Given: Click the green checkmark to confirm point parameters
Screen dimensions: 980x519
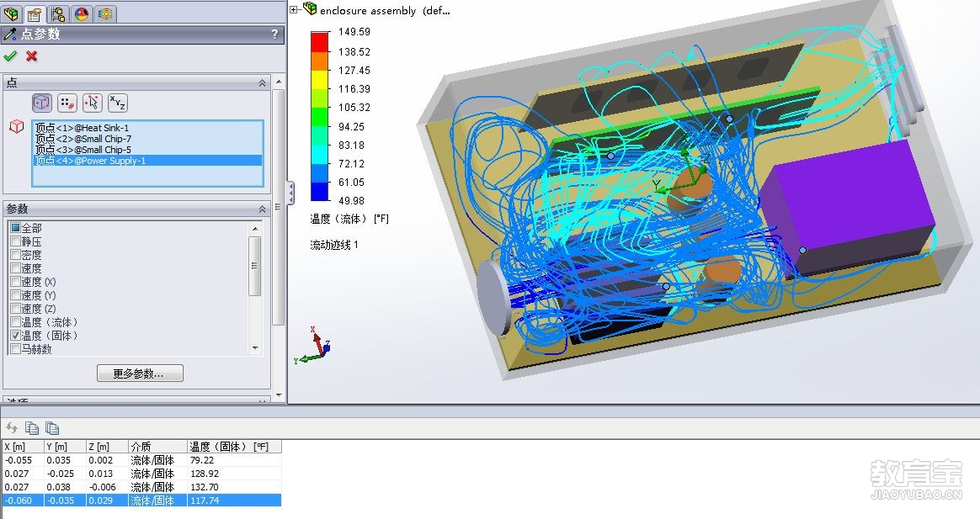Looking at the screenshot, I should 10,56.
